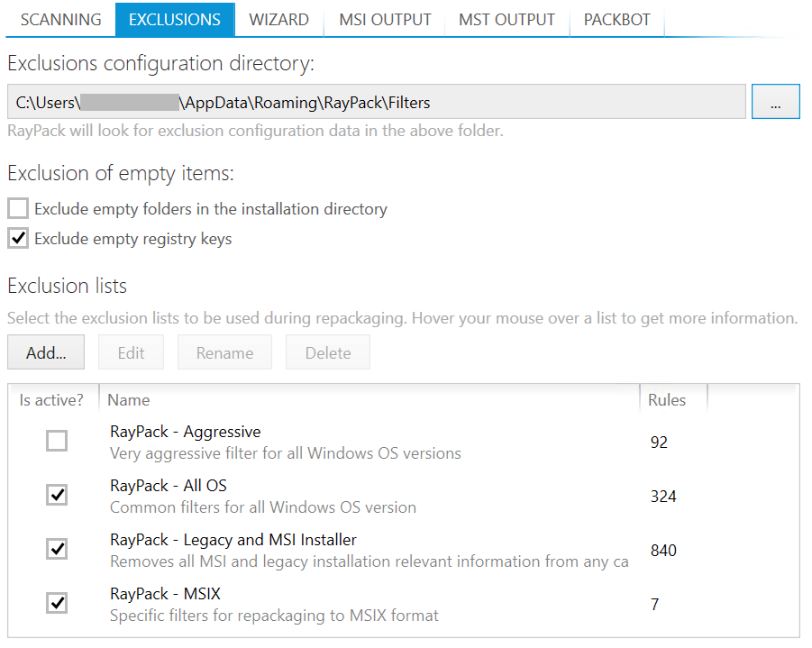Image resolution: width=812 pixels, height=648 pixels.
Task: Switch to the SCANNING tab
Action: (x=60, y=19)
